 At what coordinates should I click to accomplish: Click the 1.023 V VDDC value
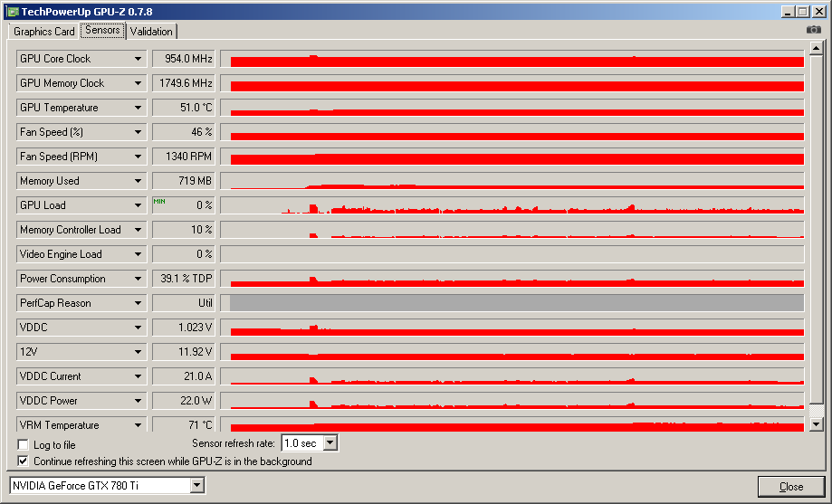tap(183, 328)
